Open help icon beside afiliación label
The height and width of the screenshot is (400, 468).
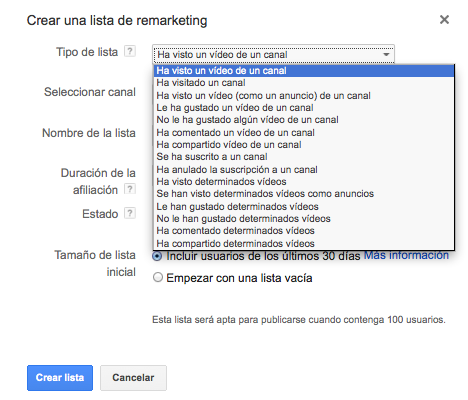tap(130, 189)
